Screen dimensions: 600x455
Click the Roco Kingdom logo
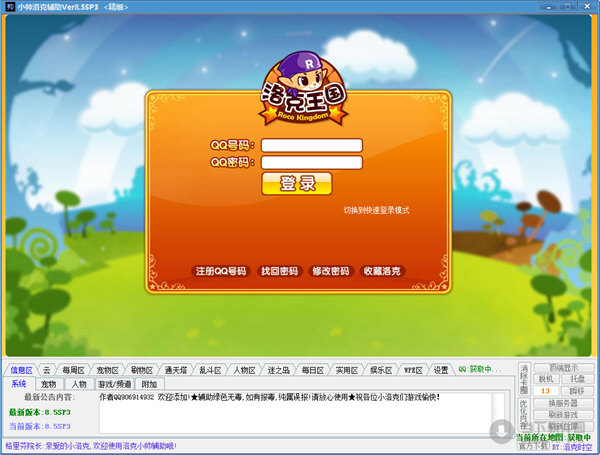click(303, 89)
